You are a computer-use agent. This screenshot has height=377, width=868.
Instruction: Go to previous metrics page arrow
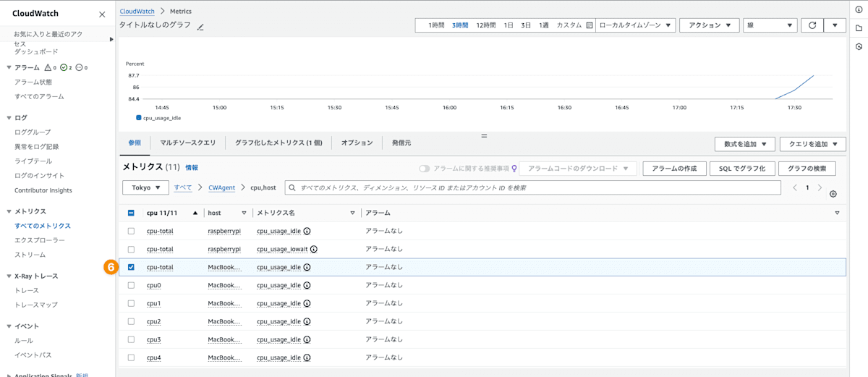pyautogui.click(x=796, y=187)
